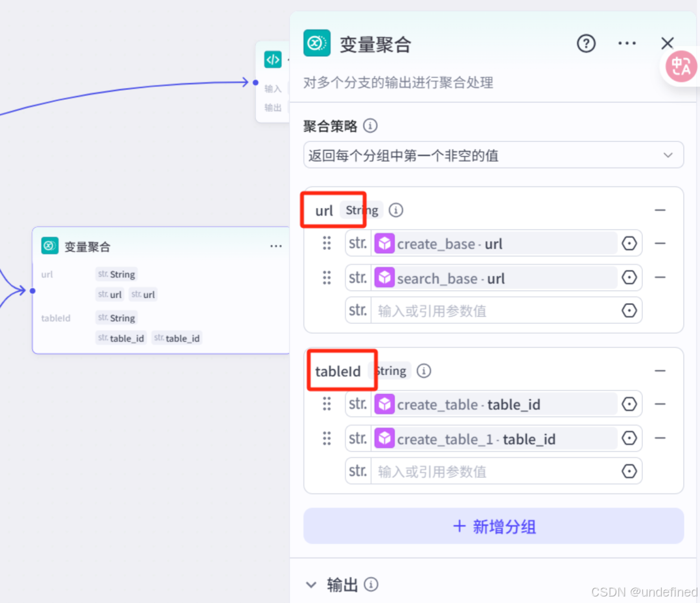The height and width of the screenshot is (603, 700).
Task: Click input port of canvas 变量聚合 node
Action: [x=32, y=291]
